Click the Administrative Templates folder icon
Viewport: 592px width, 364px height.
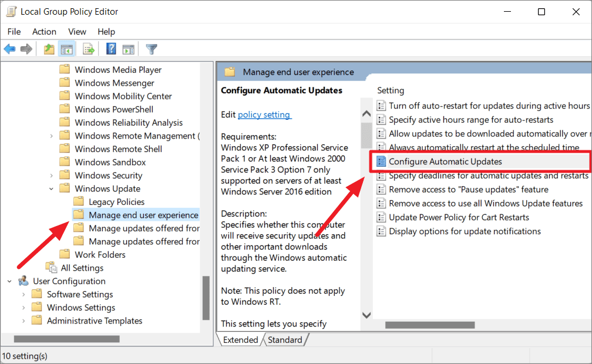pyautogui.click(x=37, y=320)
